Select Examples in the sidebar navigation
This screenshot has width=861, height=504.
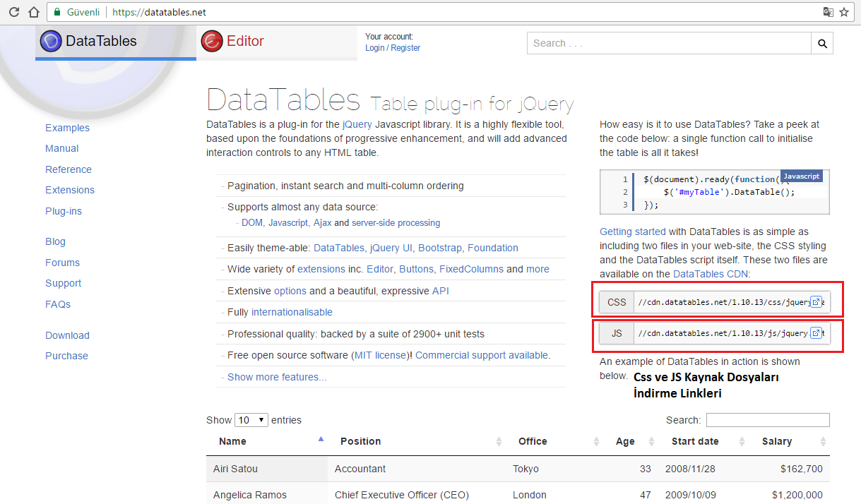pyautogui.click(x=67, y=128)
